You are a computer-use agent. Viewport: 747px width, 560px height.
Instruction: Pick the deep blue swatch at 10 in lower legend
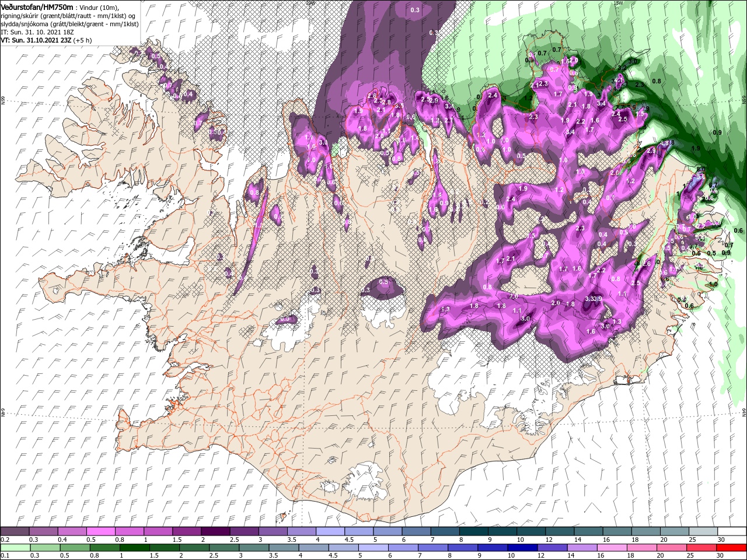click(522, 548)
